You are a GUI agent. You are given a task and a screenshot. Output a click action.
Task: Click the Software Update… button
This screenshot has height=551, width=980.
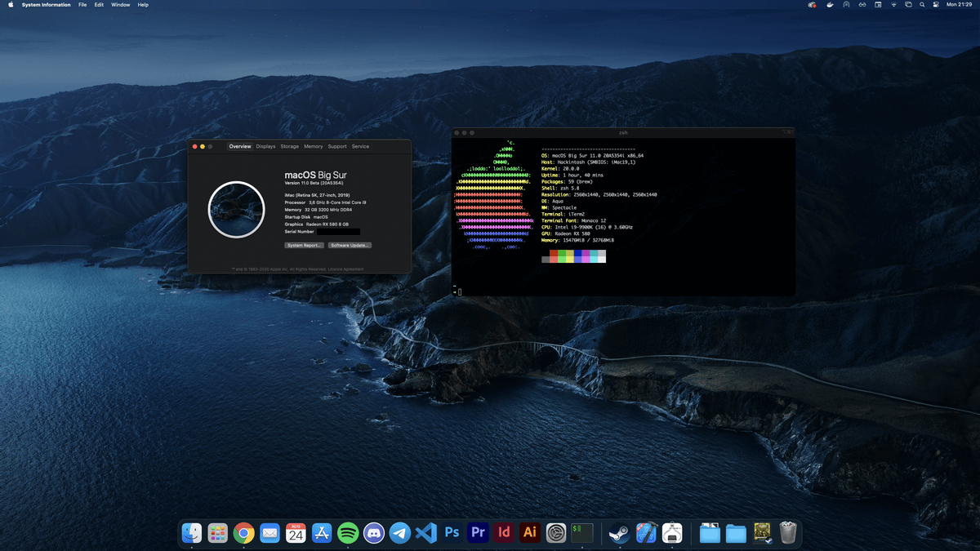(350, 245)
